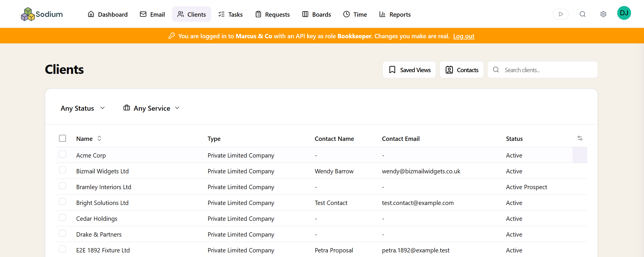This screenshot has height=257, width=644.
Task: Open Bright Solutions Ltd client
Action: point(102,203)
